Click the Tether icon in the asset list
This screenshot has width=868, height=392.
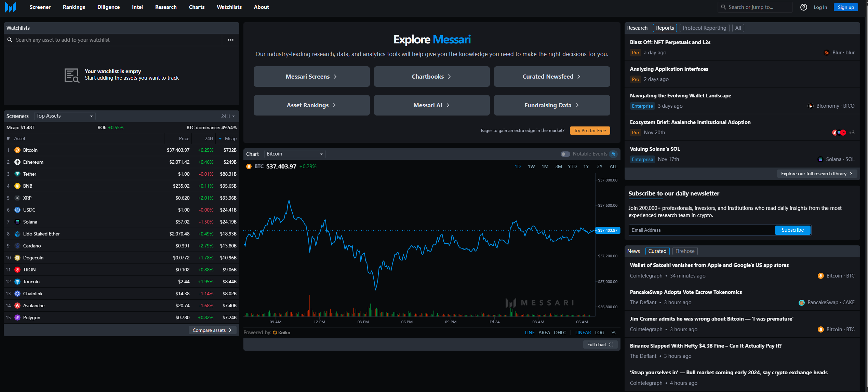pyautogui.click(x=17, y=174)
